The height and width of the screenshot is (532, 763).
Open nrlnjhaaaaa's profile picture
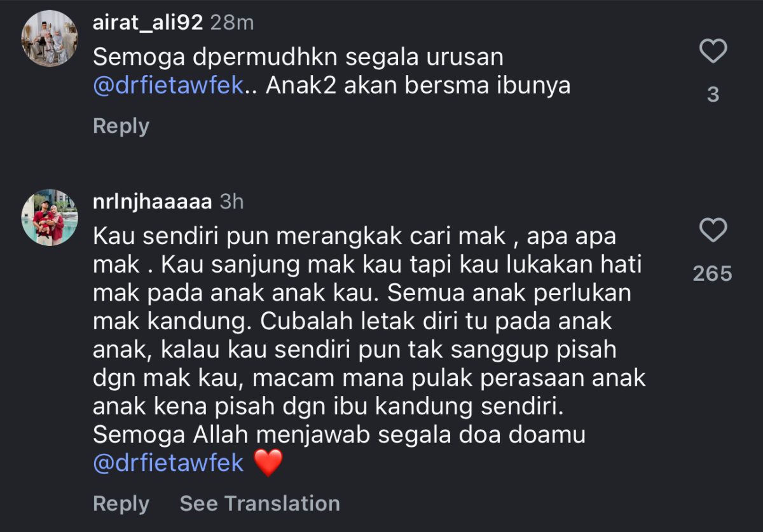pos(49,217)
